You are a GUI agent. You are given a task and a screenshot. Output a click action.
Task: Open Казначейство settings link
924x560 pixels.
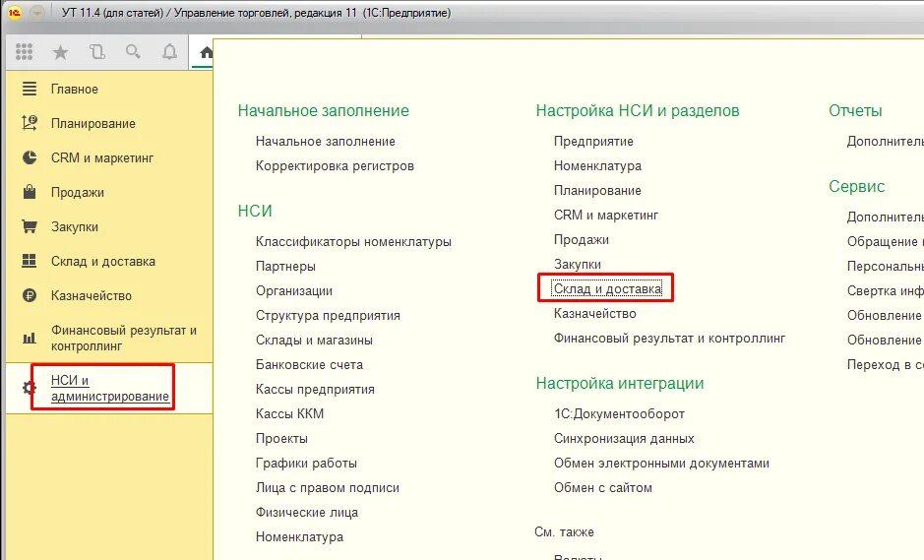click(594, 314)
